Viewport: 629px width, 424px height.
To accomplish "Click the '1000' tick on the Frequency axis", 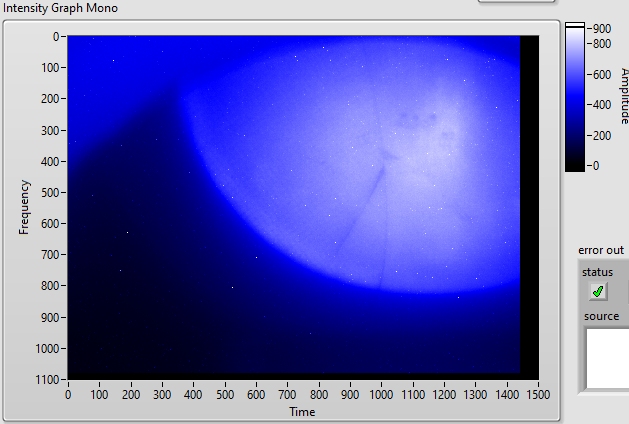I will (x=47, y=348).
